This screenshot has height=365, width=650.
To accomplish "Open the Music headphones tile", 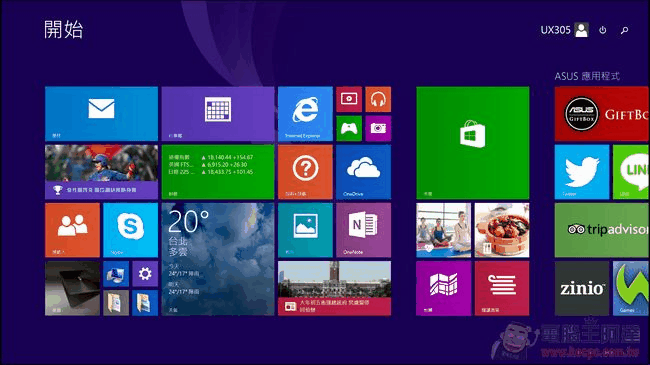I will 378,99.
